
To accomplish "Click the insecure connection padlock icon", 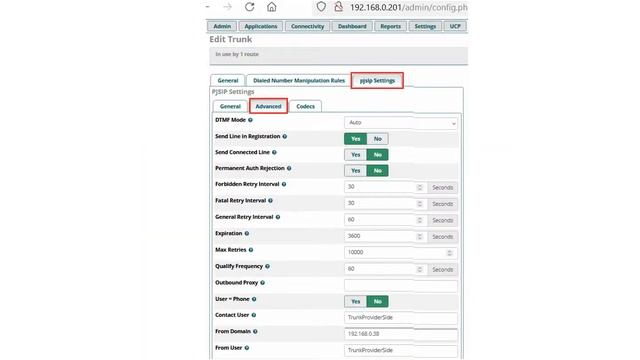I will [338, 7].
